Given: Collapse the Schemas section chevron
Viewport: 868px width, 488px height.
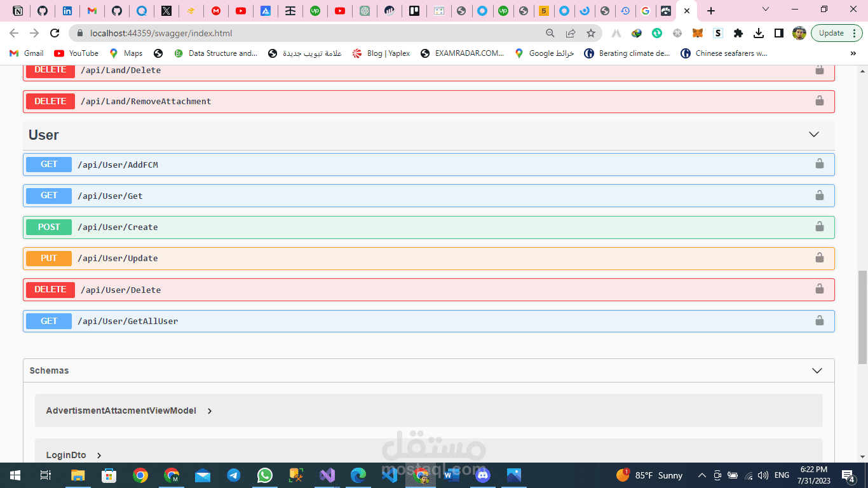Looking at the screenshot, I should pyautogui.click(x=817, y=370).
